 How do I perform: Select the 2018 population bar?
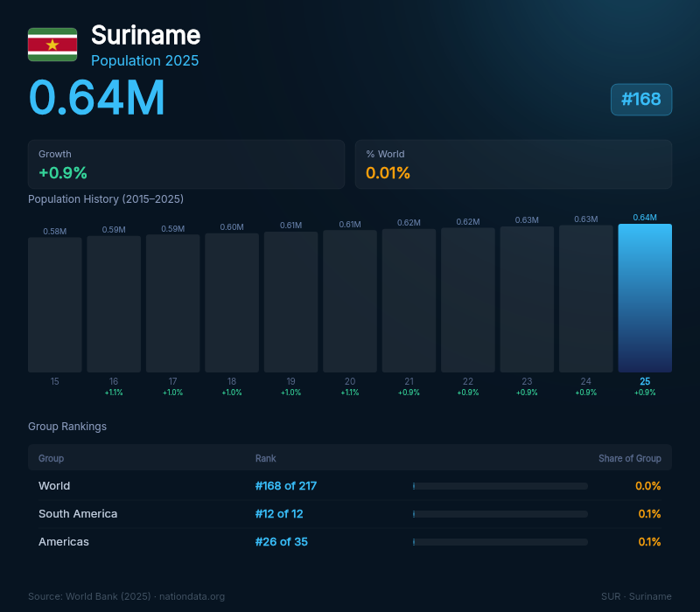tap(232, 303)
